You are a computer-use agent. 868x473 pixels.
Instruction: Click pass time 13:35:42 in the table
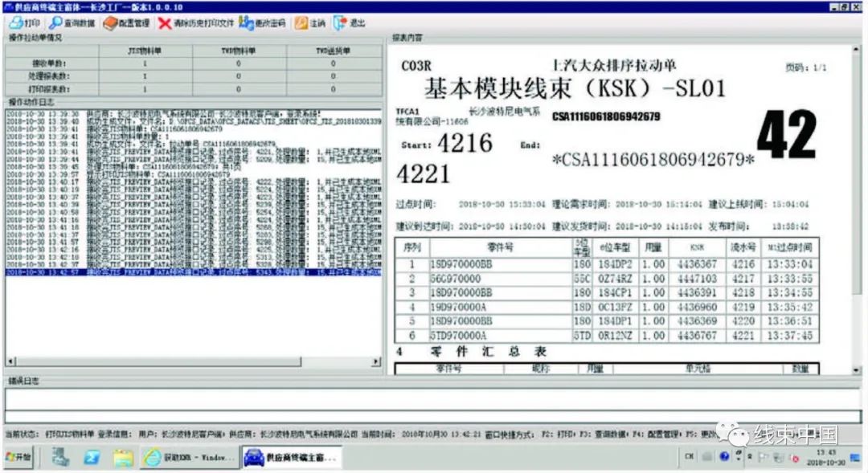click(x=789, y=307)
